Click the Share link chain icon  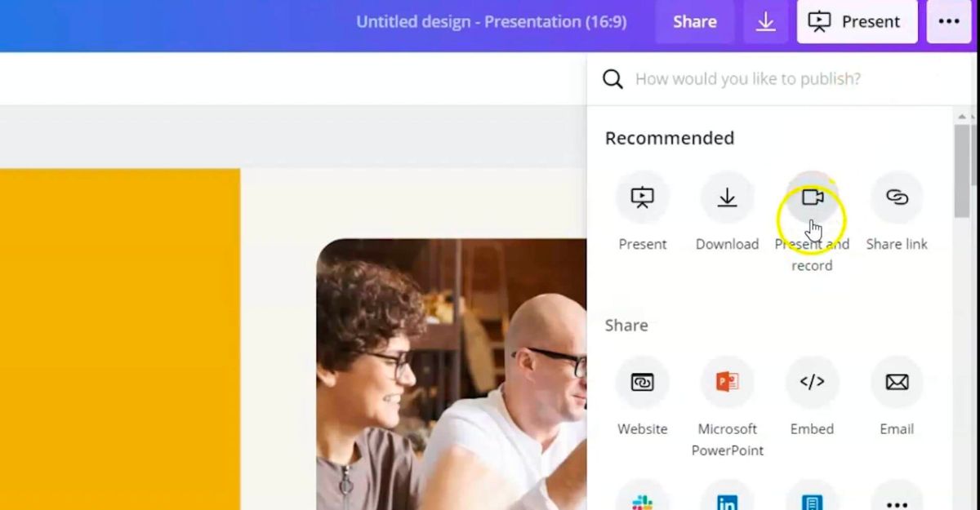(x=897, y=197)
